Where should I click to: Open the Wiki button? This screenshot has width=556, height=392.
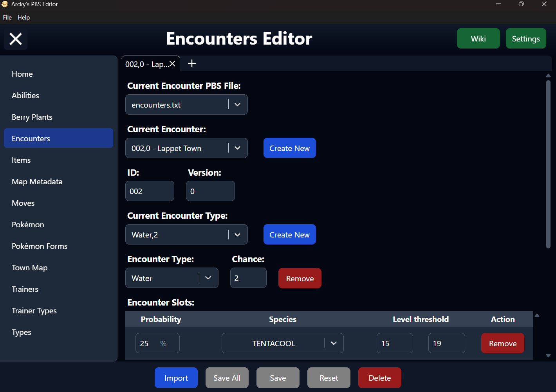[478, 38]
